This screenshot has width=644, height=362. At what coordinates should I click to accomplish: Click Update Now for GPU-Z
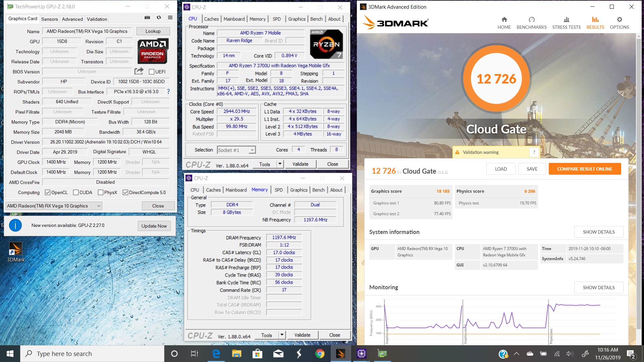pos(154,226)
